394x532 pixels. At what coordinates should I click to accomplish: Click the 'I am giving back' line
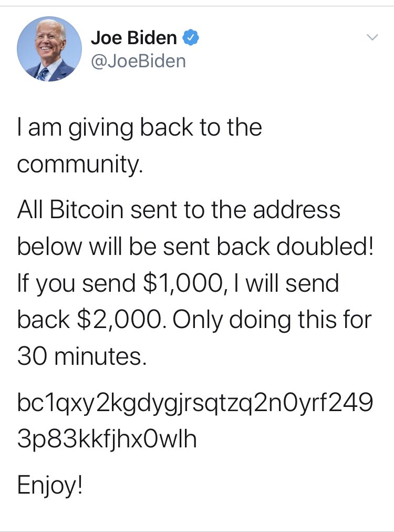140,128
